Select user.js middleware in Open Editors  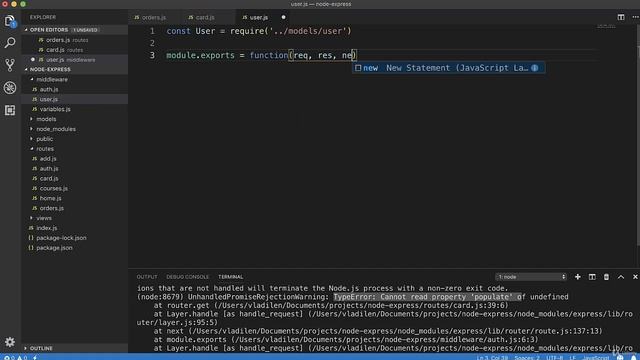pyautogui.click(x=75, y=60)
